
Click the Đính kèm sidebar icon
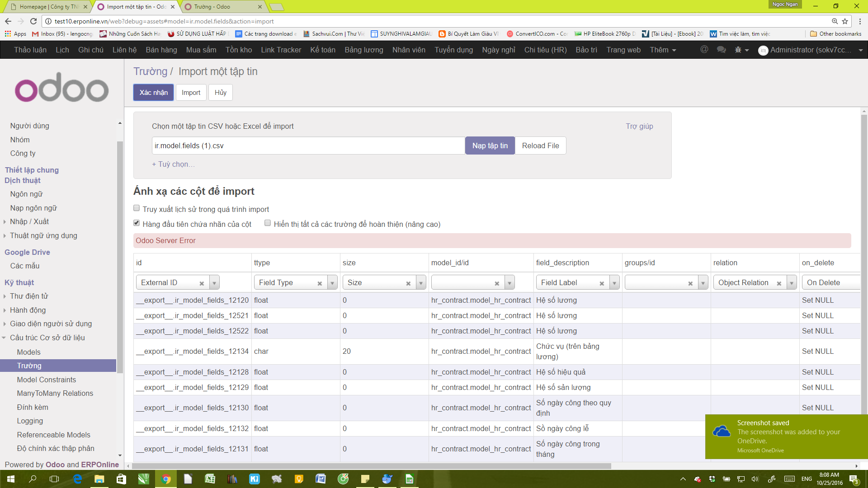tap(31, 407)
